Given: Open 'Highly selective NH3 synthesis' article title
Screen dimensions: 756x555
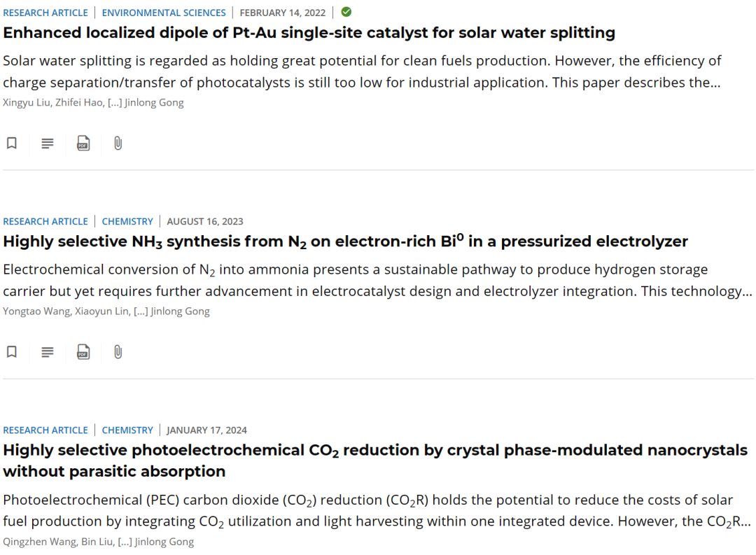Looking at the screenshot, I should [345, 241].
